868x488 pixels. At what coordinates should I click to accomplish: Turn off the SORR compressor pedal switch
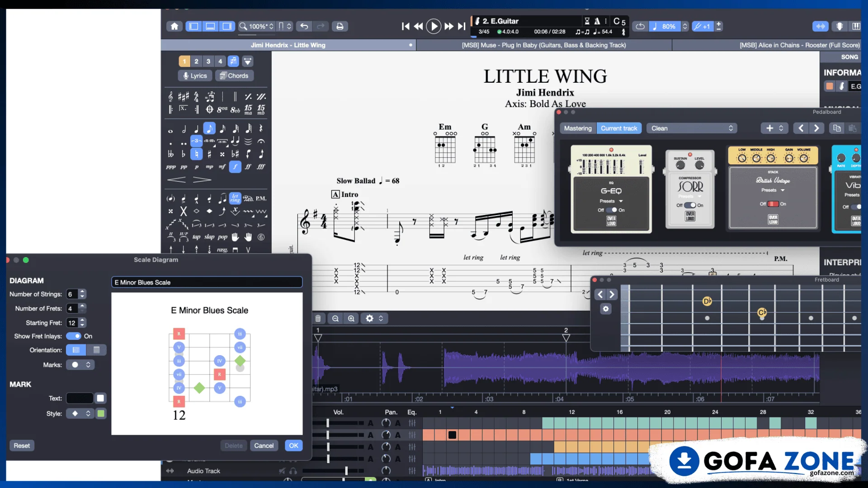pos(690,205)
